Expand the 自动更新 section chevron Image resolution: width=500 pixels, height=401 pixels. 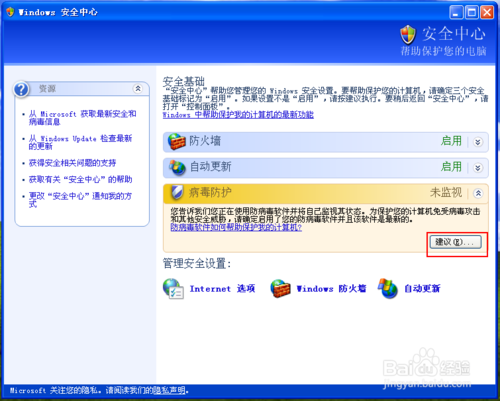click(x=478, y=167)
